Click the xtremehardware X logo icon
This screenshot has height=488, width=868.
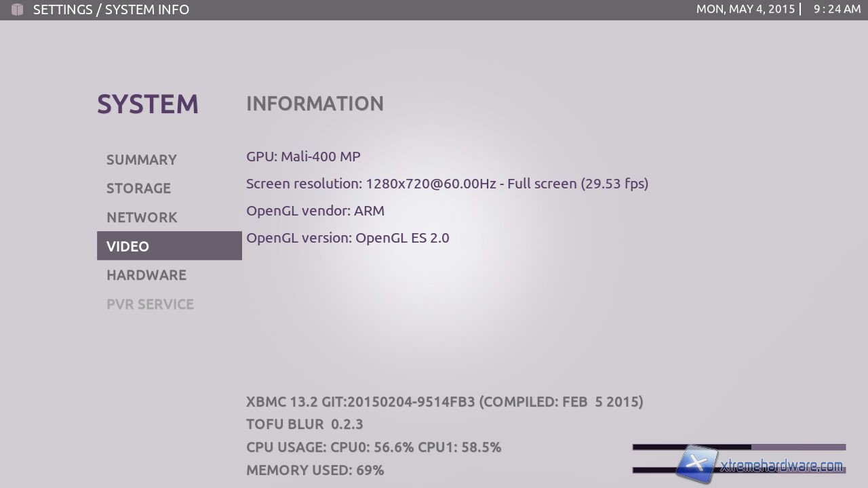click(696, 464)
